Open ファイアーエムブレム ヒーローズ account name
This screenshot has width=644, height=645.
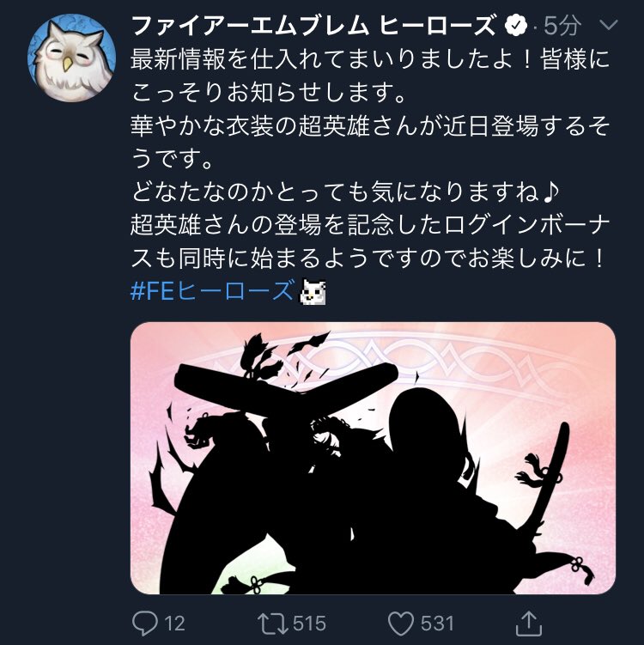pos(313,26)
